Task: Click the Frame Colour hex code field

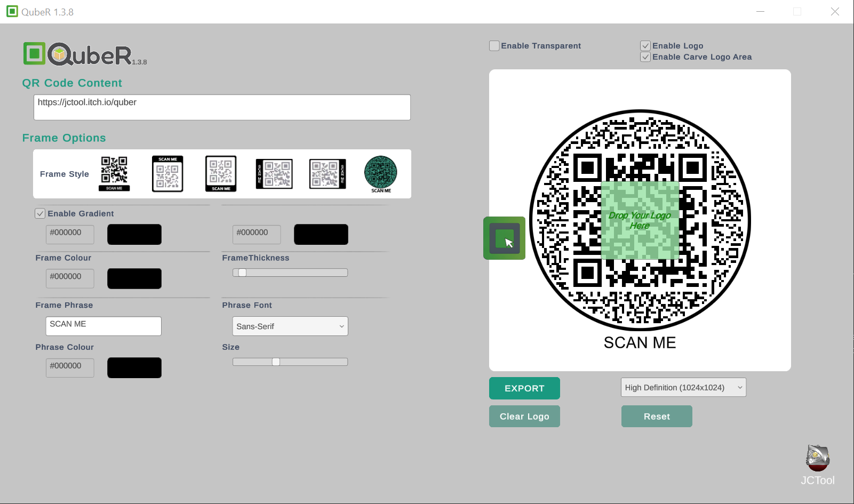Action: 70,278
